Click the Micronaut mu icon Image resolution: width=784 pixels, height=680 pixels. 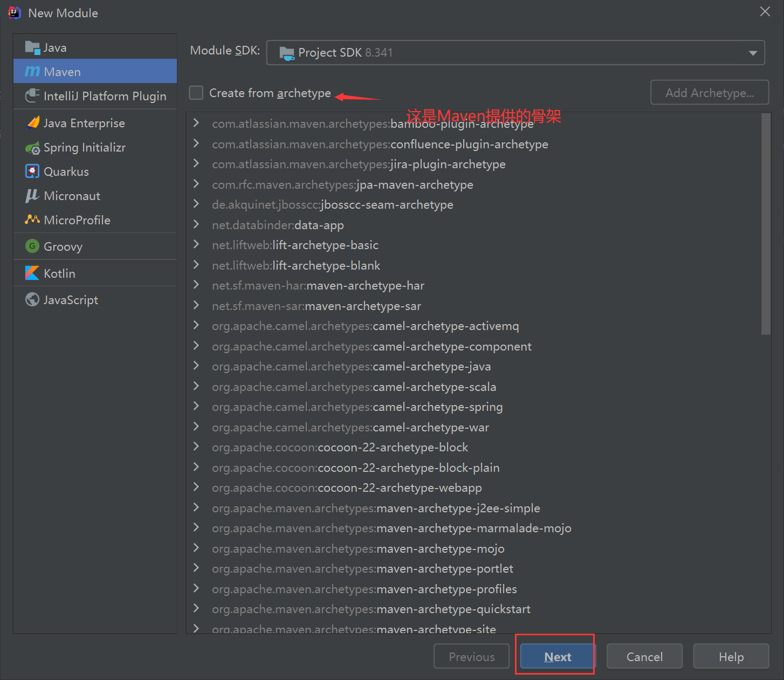click(x=32, y=195)
